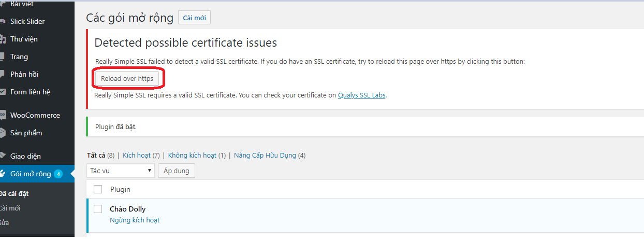The image size is (644, 239).
Task: Select the Nâng Cấp Hữu Dụng filter
Action: [x=265, y=155]
